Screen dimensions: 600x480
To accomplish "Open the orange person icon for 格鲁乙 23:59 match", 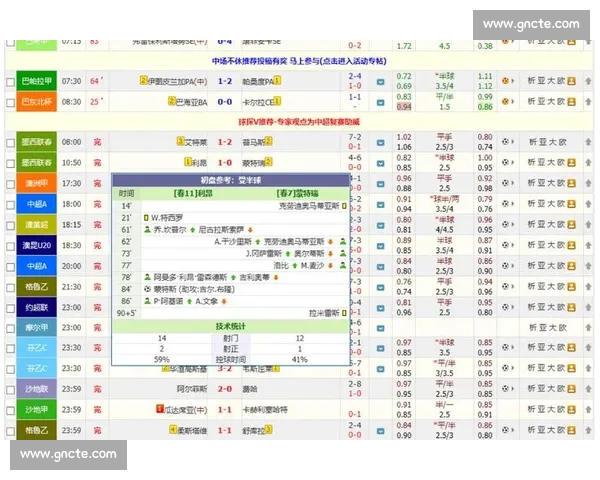I will [571, 431].
